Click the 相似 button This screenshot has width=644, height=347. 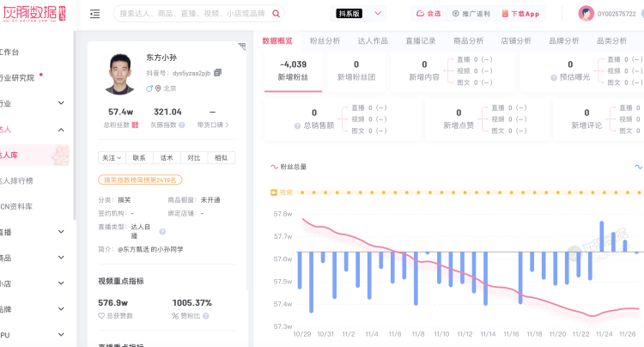(222, 158)
